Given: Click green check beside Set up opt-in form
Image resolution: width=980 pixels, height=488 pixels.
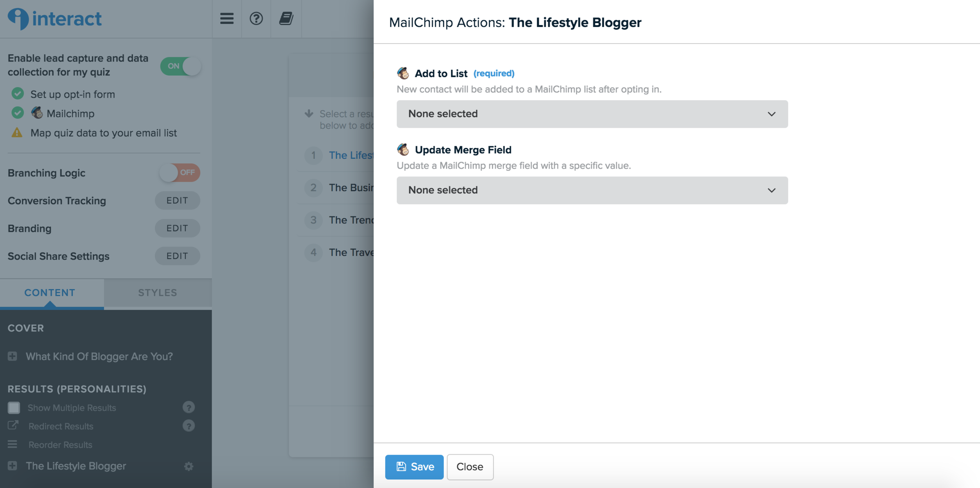Looking at the screenshot, I should pyautogui.click(x=17, y=93).
